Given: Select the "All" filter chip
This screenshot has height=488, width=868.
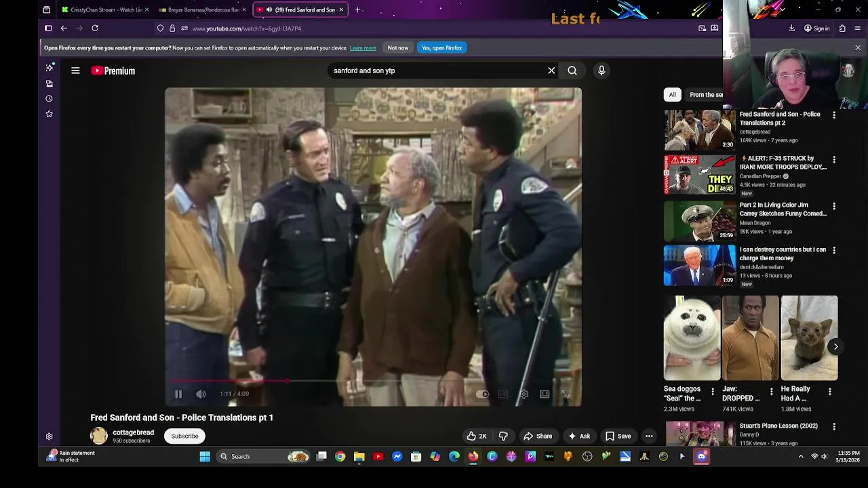Looking at the screenshot, I should pos(672,95).
